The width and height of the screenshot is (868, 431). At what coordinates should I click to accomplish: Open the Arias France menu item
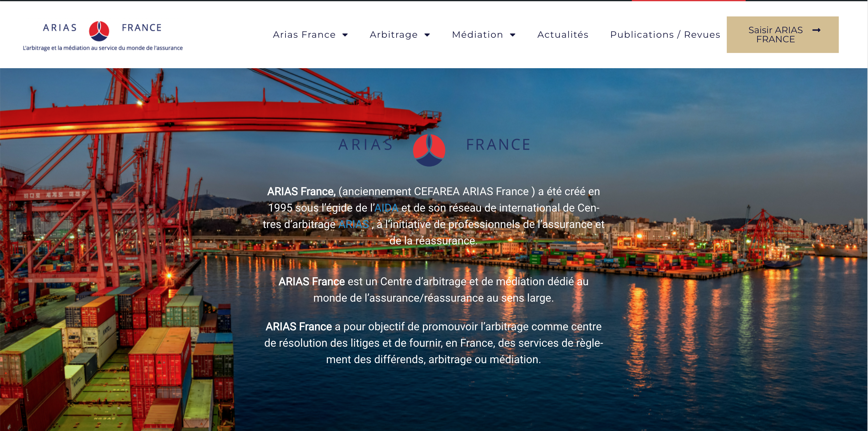pyautogui.click(x=304, y=34)
